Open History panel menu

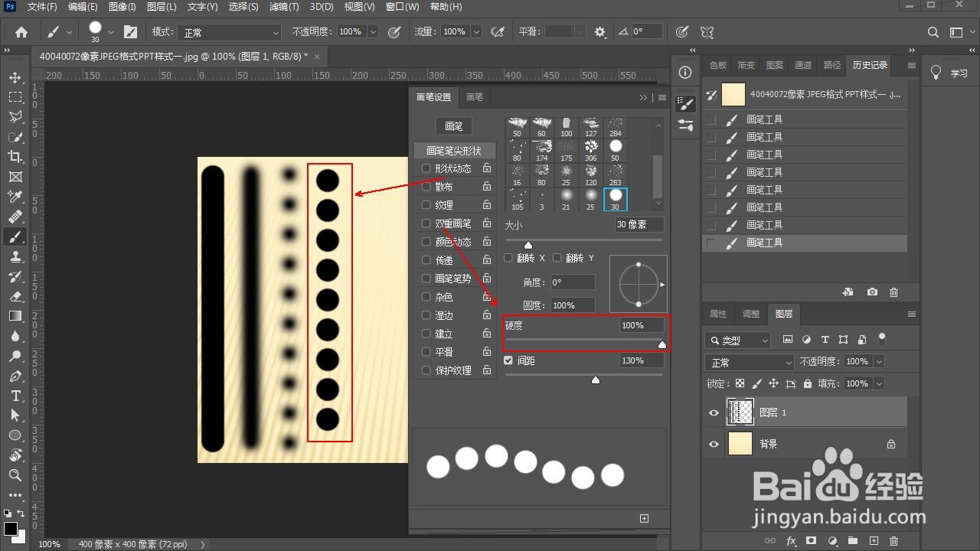click(x=912, y=65)
